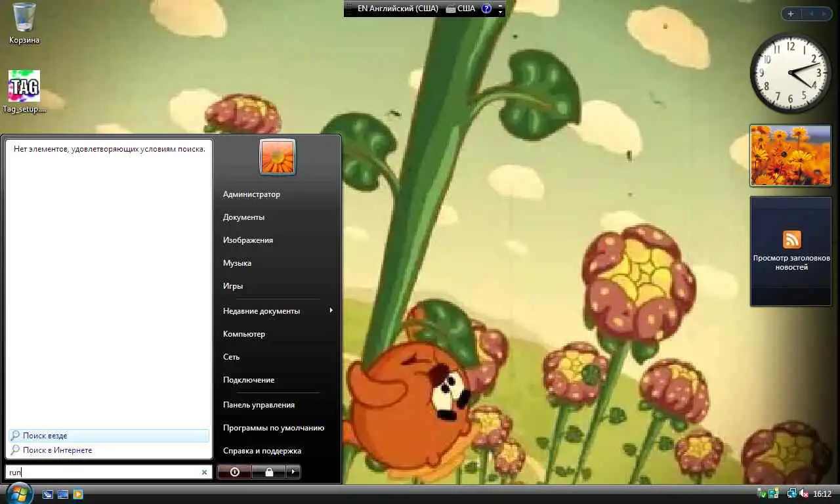Open Администратор personal folder

point(251,194)
